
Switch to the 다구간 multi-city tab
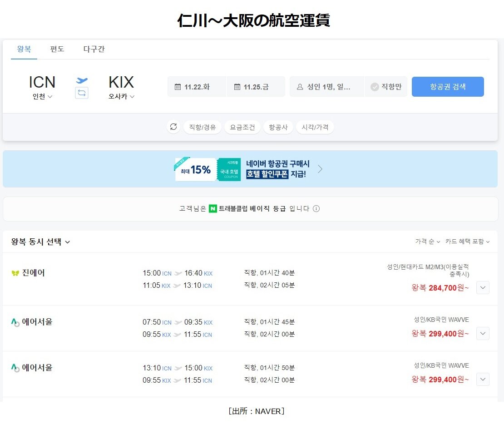(x=94, y=49)
